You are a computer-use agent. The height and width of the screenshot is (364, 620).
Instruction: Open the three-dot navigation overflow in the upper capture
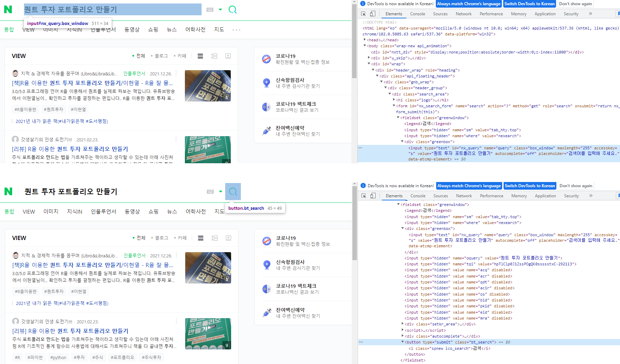tap(236, 30)
